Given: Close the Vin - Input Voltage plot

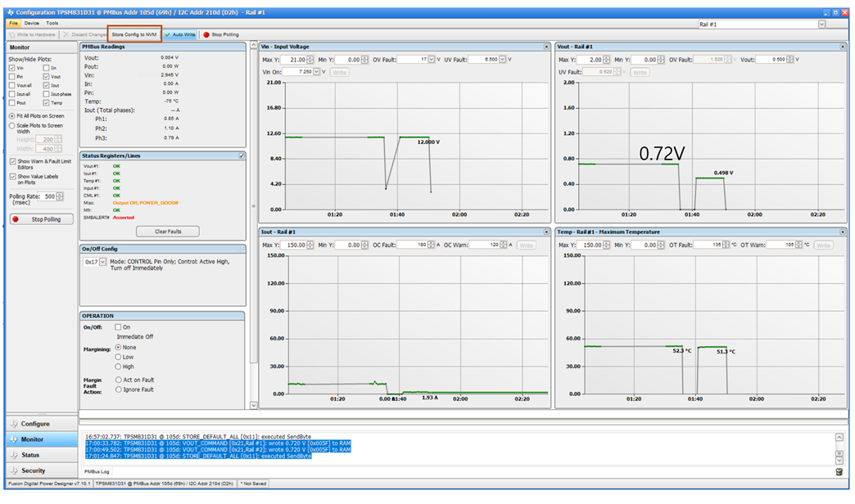Looking at the screenshot, I should pos(546,47).
